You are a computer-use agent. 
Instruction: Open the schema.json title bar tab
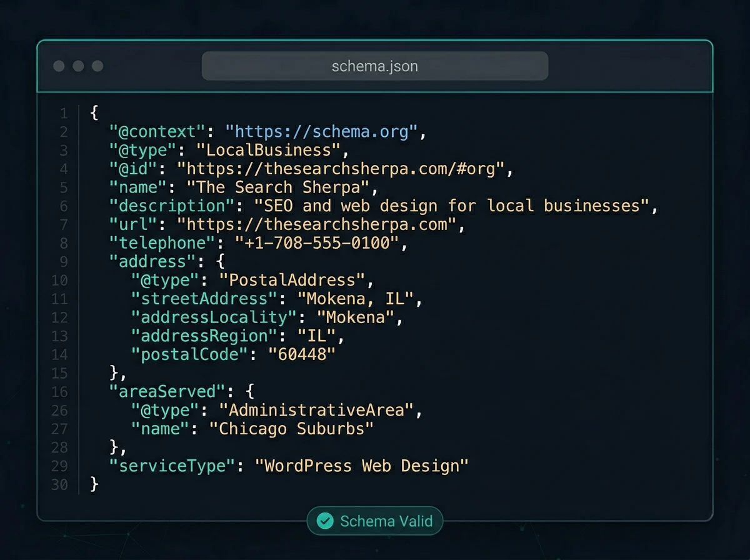[374, 65]
